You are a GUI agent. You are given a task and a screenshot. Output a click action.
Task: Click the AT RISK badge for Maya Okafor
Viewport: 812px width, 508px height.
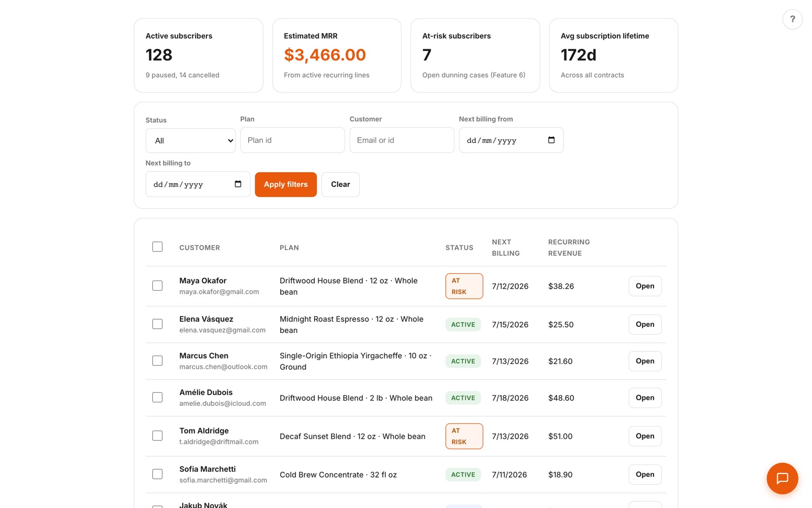click(x=464, y=286)
